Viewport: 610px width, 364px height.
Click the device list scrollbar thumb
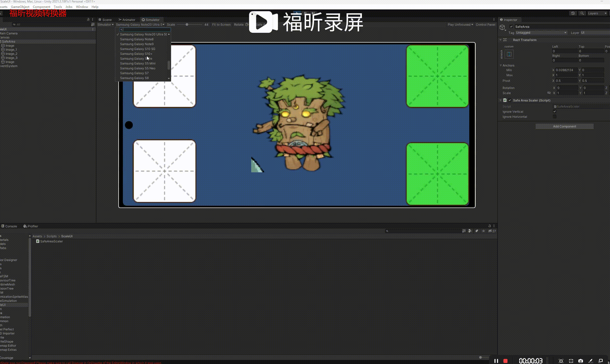coord(169,65)
